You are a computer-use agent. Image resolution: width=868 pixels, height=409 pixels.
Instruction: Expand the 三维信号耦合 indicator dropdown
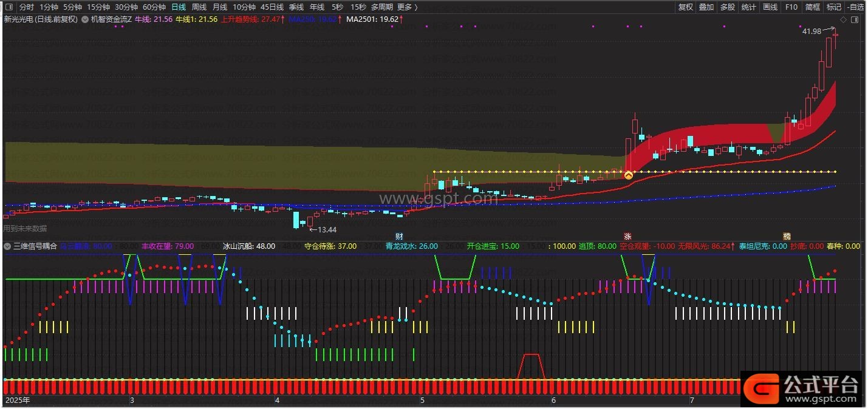tap(8, 246)
